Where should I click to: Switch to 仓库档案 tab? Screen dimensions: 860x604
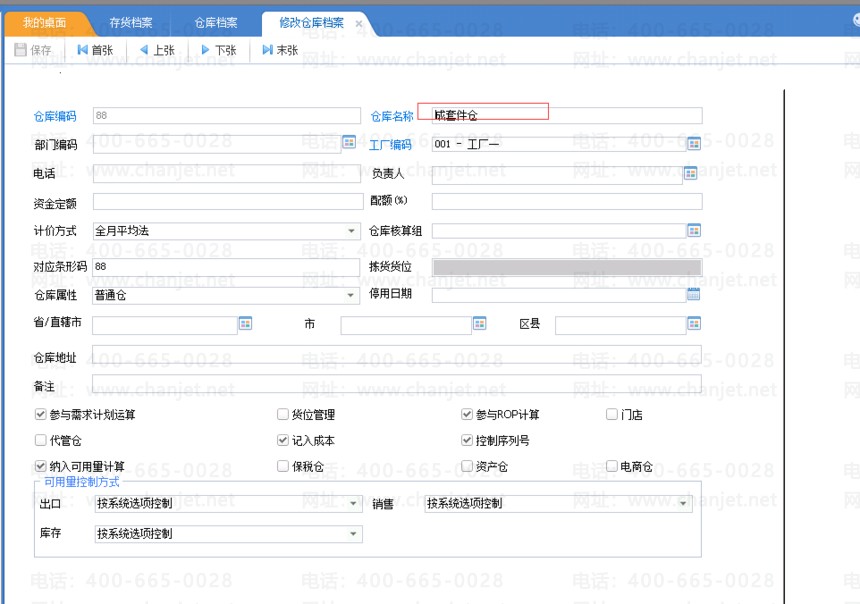coord(216,23)
